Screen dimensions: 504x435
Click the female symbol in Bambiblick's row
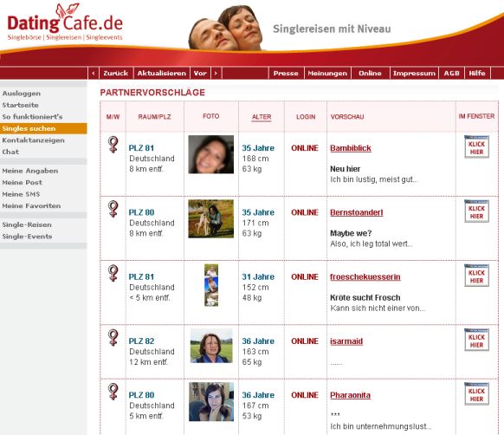113,145
